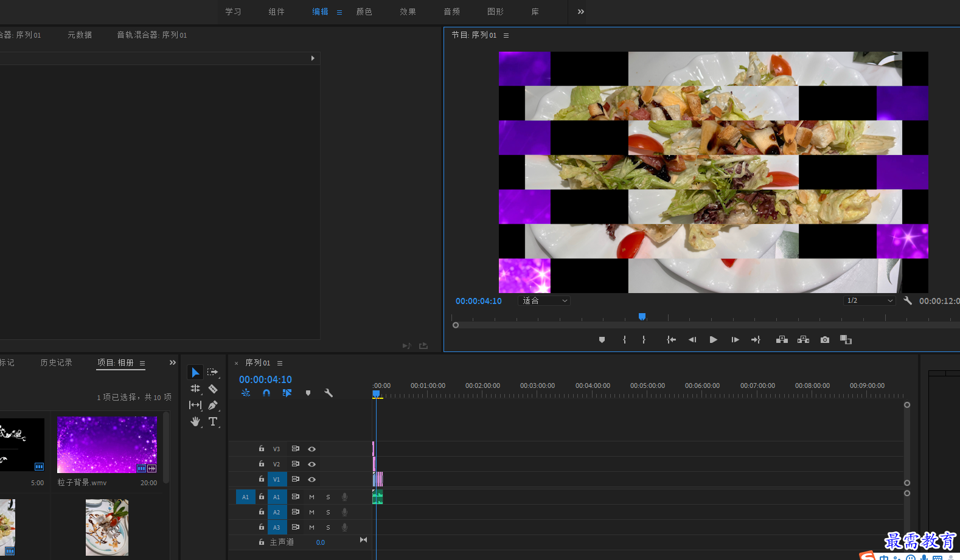Switch to the 组件 workspace
The image size is (960, 560).
[277, 12]
